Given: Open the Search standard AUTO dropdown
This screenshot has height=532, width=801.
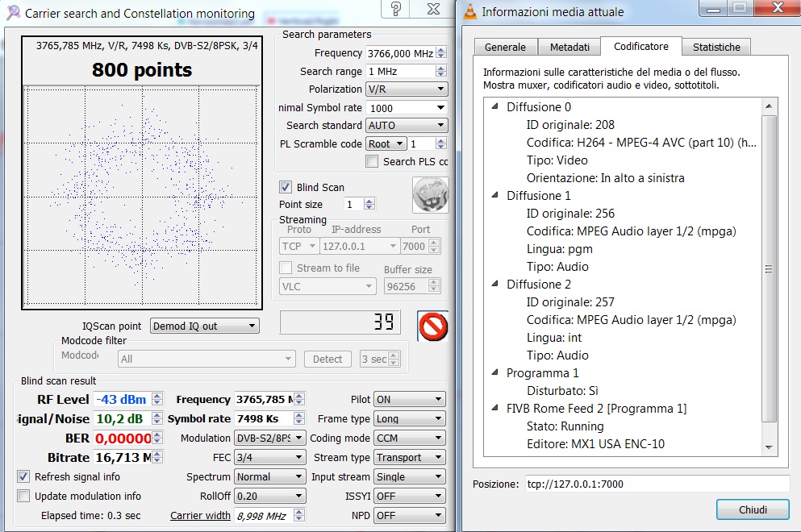Looking at the screenshot, I should (407, 126).
